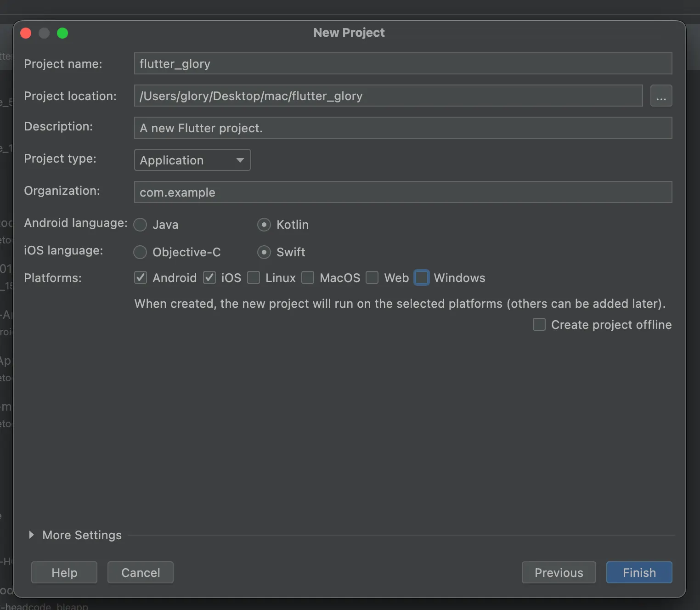Focus the Organization text field
This screenshot has width=700, height=610.
point(403,192)
